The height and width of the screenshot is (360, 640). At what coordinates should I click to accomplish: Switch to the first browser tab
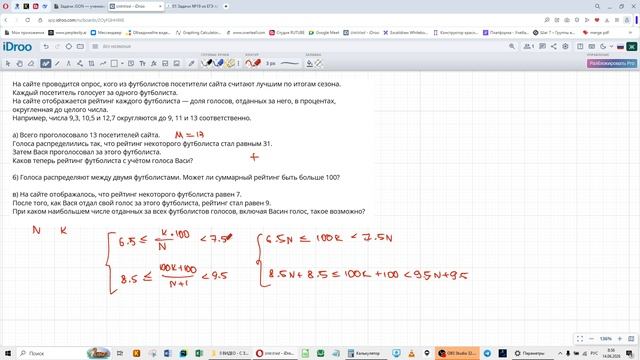point(79,7)
